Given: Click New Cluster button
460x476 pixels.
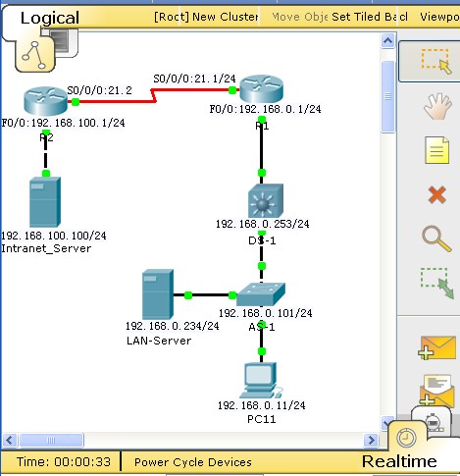Looking at the screenshot, I should pyautogui.click(x=226, y=17).
